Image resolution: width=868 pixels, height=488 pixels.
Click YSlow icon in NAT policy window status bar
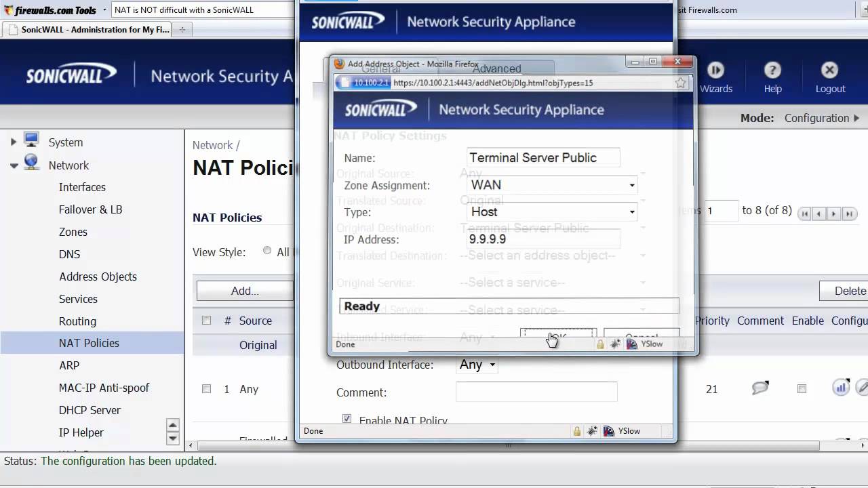pos(608,431)
